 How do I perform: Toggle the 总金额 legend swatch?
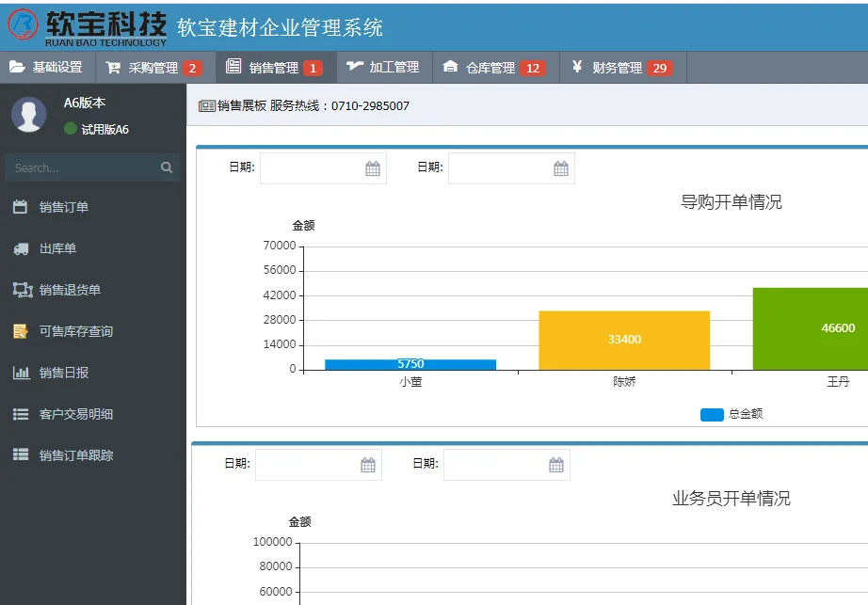(712, 415)
